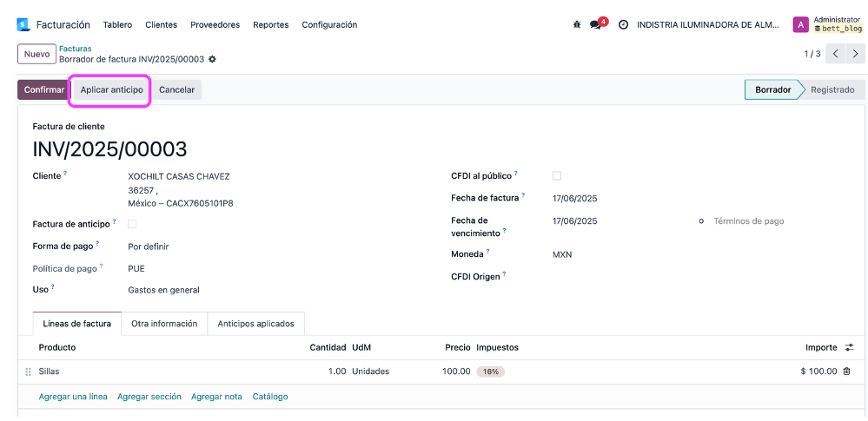Follow the Agregar una línea link
The height and width of the screenshot is (421, 868).
73,397
